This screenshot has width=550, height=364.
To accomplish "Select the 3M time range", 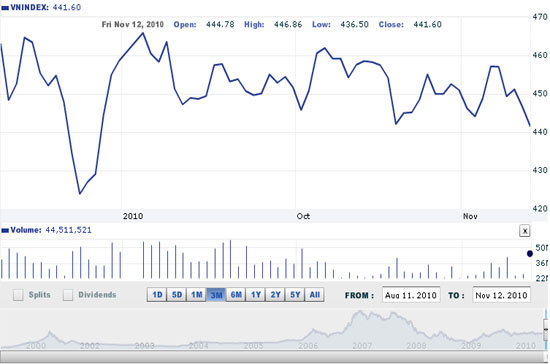I will [216, 295].
